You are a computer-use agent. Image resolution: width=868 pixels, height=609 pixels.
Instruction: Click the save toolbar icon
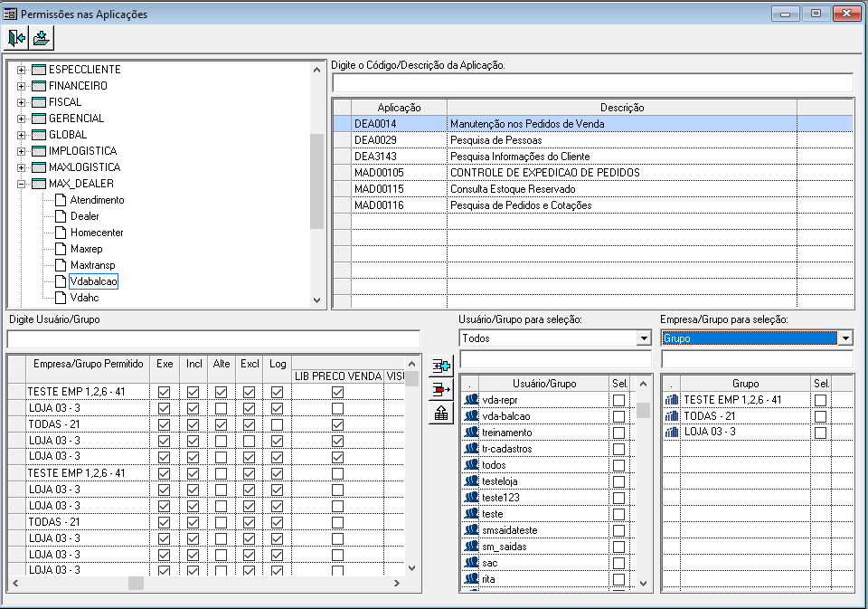42,38
